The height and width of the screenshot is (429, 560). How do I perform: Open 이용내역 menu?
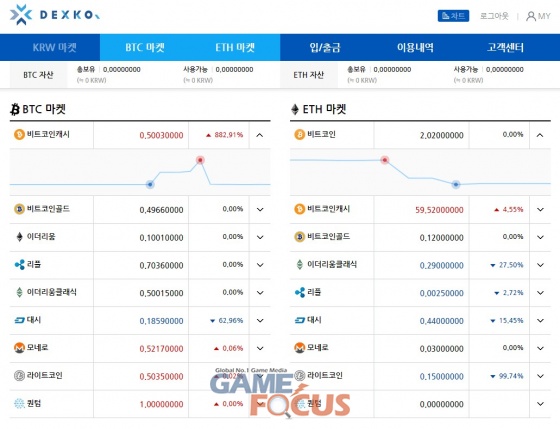(x=415, y=48)
